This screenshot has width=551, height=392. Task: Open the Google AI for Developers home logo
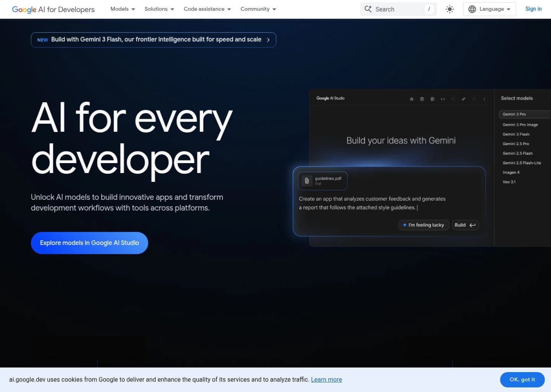click(53, 9)
